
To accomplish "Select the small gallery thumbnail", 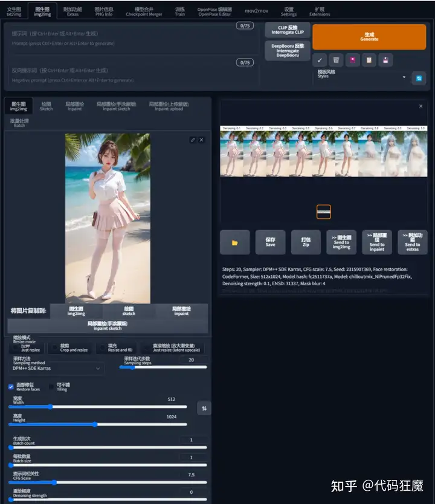I will (x=323, y=212).
